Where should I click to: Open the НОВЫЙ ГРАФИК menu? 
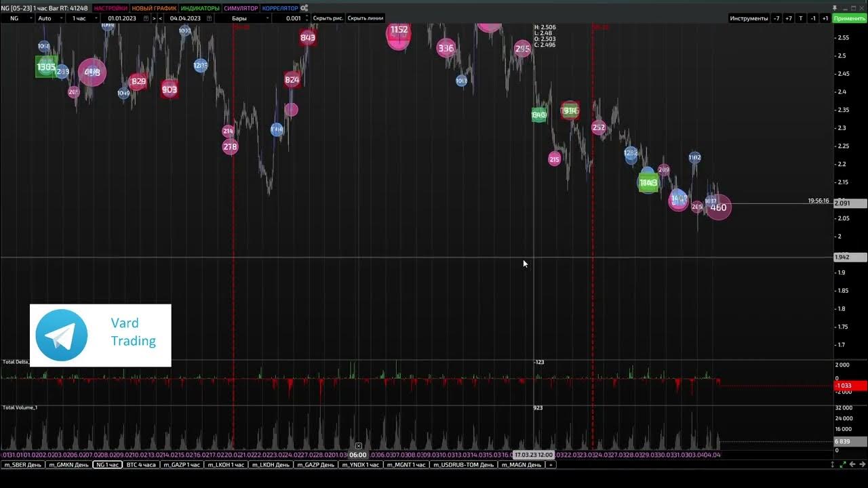[x=154, y=8]
